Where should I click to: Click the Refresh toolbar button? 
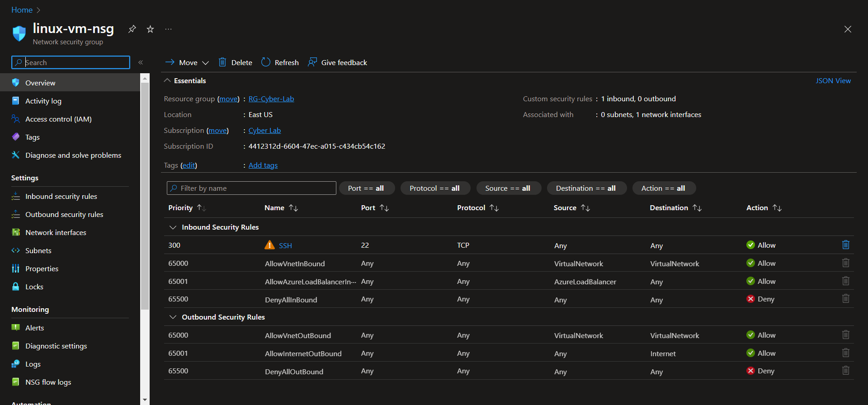[280, 62]
